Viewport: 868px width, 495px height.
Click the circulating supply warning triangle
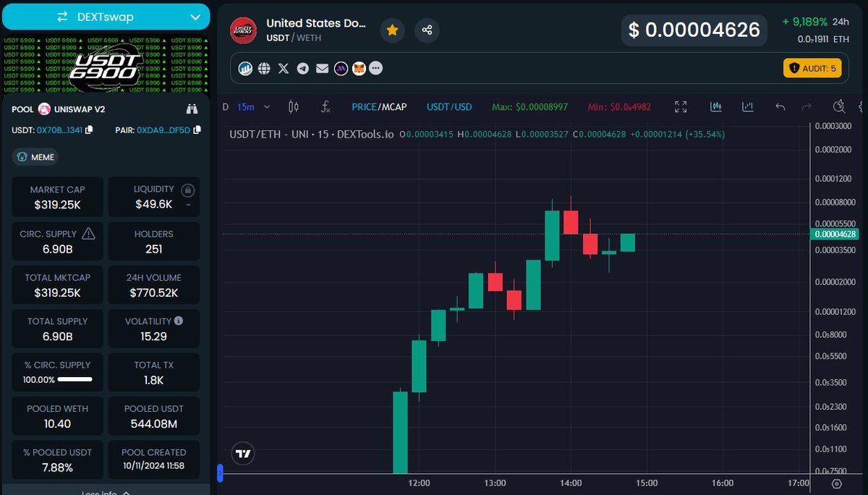(88, 234)
